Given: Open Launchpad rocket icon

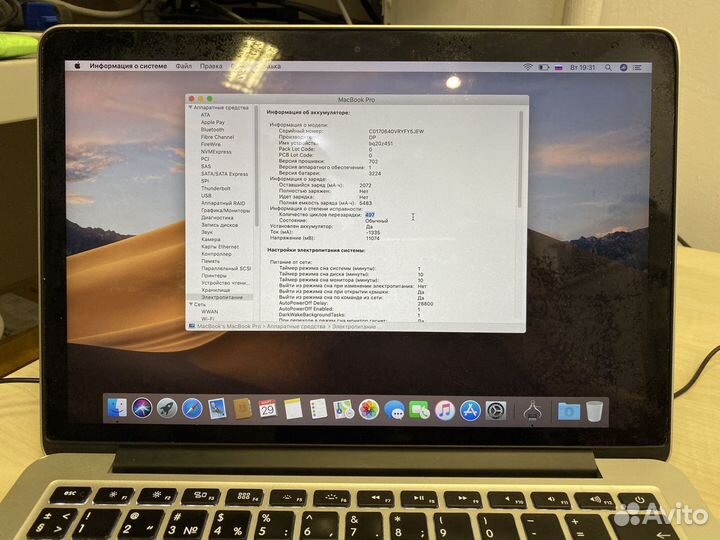Looking at the screenshot, I should click(167, 408).
